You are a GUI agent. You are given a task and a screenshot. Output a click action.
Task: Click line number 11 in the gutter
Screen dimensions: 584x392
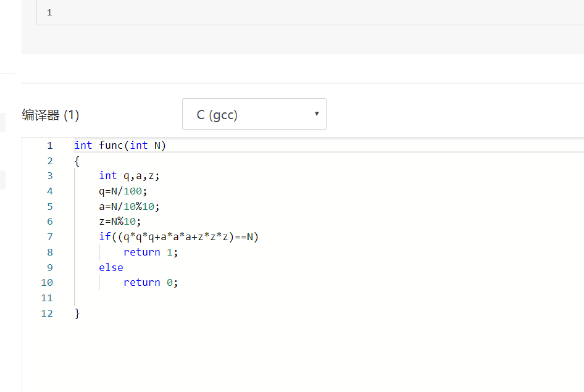(x=47, y=298)
